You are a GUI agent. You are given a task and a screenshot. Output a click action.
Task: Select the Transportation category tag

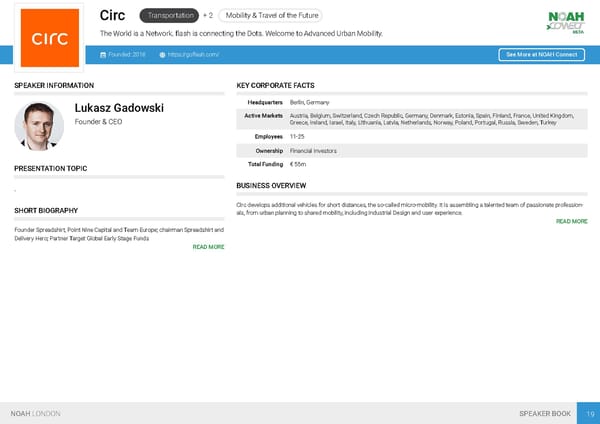[x=169, y=16]
